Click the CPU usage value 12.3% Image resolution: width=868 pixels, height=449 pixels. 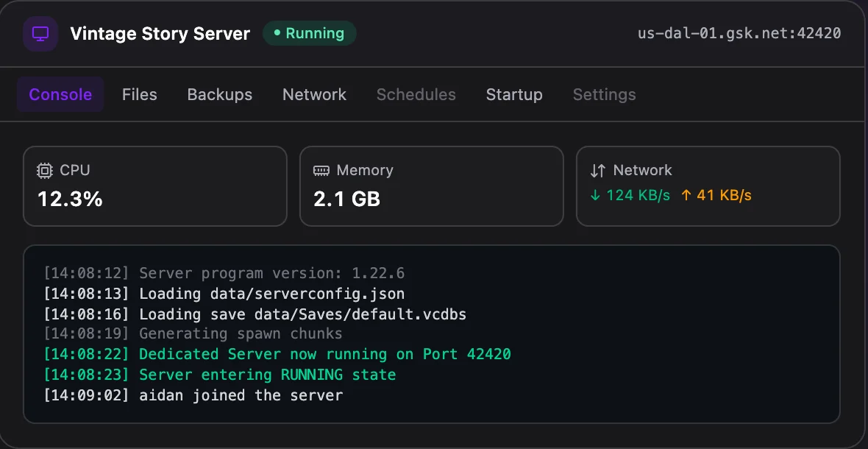pos(71,199)
